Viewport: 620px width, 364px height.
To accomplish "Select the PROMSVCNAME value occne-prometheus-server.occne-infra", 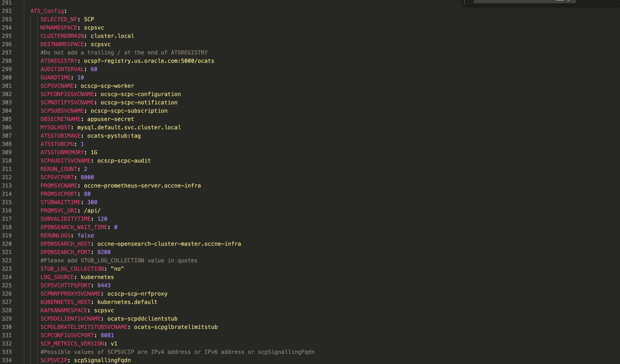I will [142, 186].
